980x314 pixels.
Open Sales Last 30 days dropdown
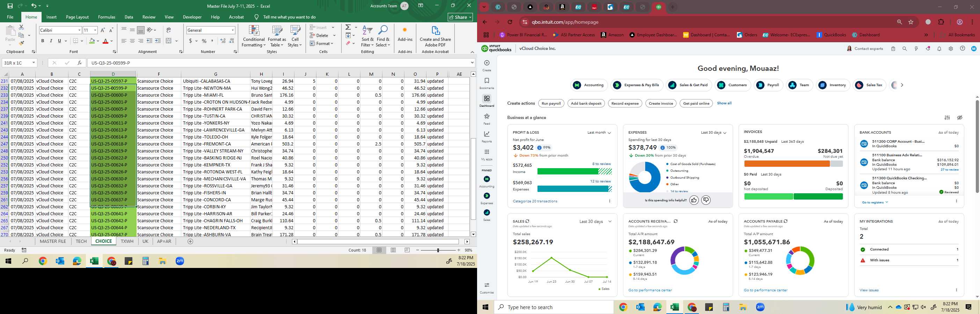click(595, 221)
